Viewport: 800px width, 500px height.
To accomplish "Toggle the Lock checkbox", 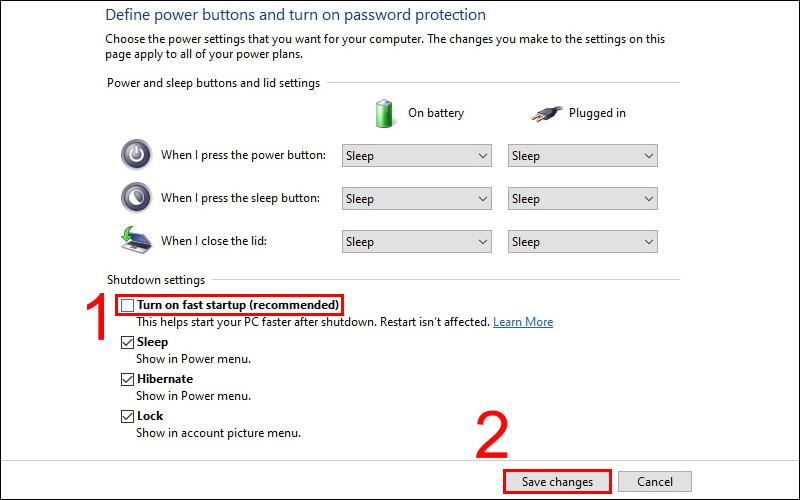I will (x=127, y=416).
